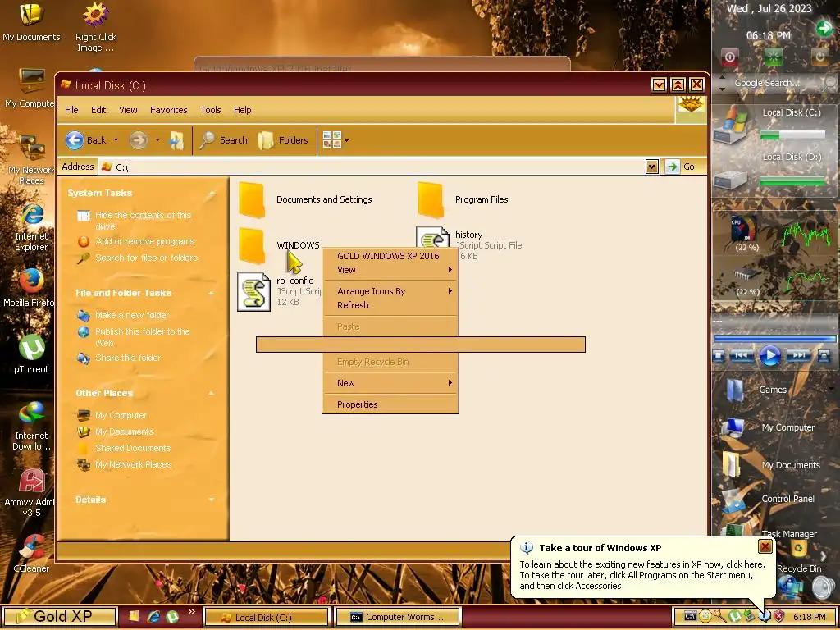Select the WINDOWS folder icon
Viewport: 840px width, 630px height.
(x=252, y=245)
